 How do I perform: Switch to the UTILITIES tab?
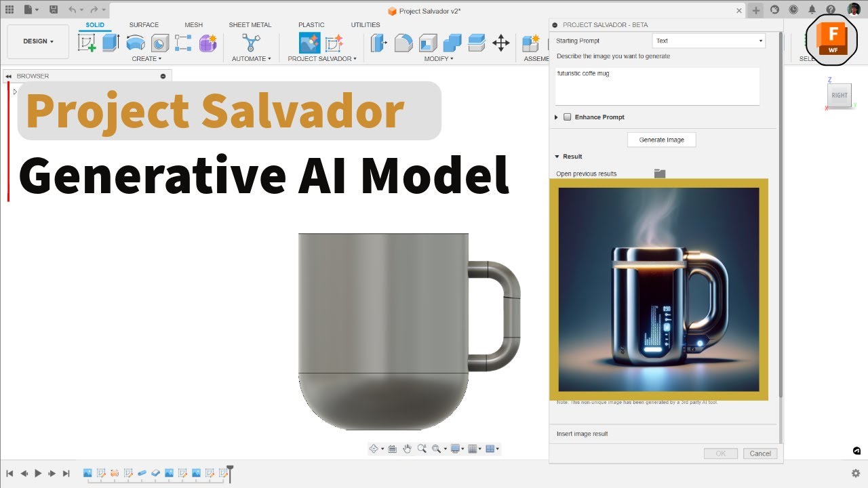click(x=366, y=25)
